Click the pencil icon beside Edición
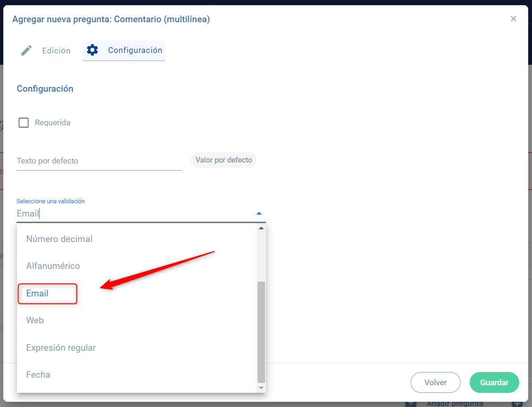This screenshot has height=407, width=532. click(26, 51)
